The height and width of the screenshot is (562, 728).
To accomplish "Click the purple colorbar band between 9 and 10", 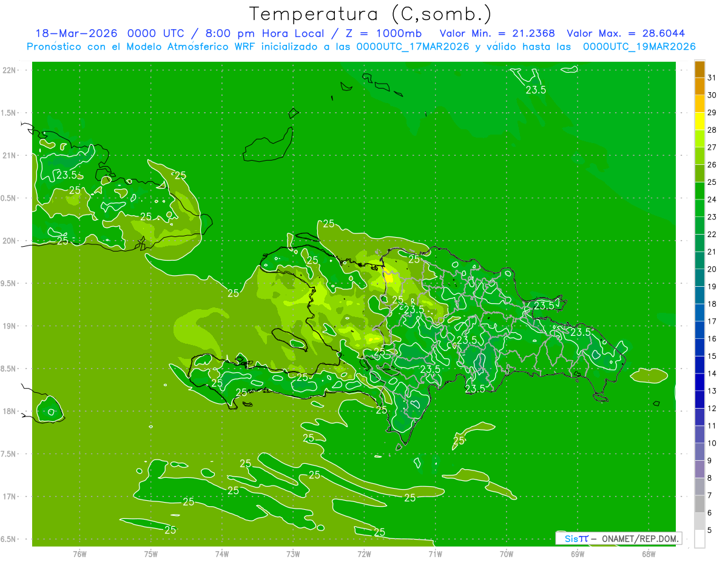I will coord(699,452).
